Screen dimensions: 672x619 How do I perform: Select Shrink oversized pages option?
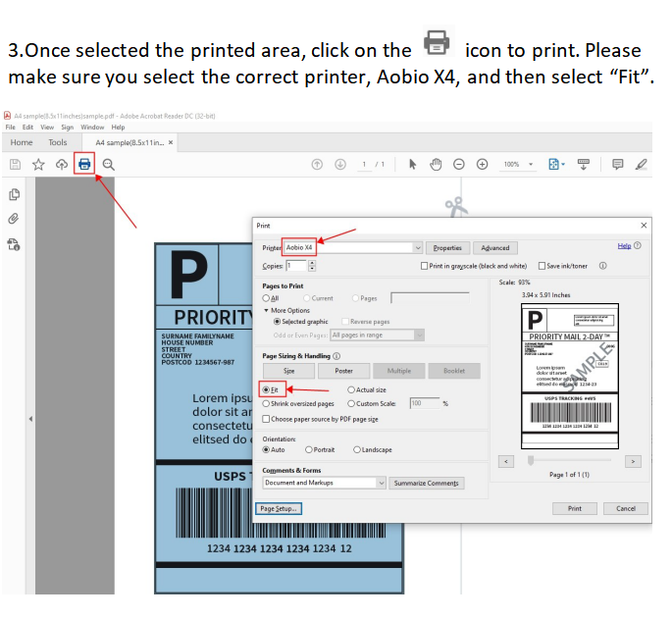266,404
